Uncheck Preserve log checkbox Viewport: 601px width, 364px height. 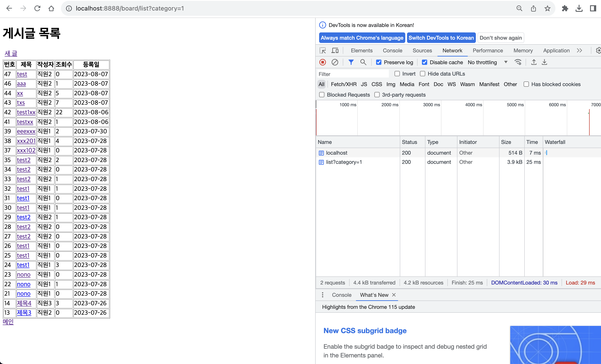coord(379,62)
